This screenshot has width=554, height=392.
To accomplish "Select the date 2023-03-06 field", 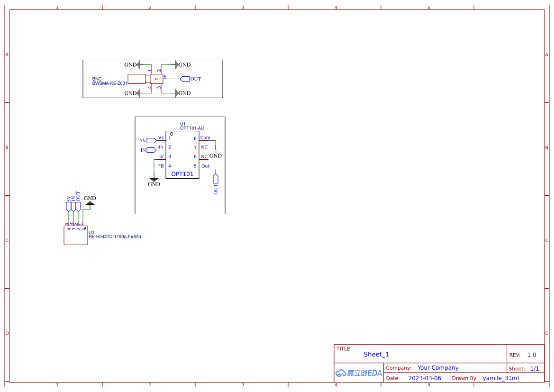I will pyautogui.click(x=425, y=378).
